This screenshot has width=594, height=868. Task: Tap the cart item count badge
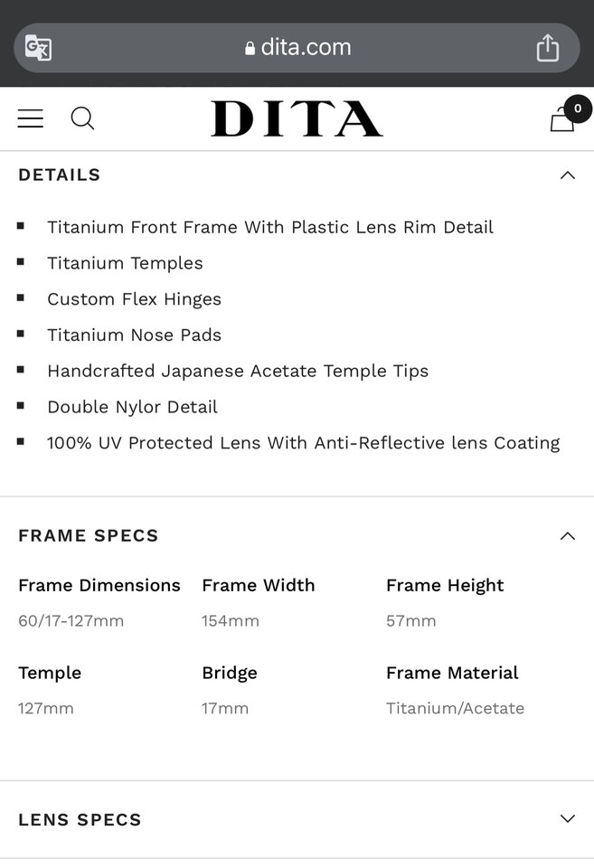(578, 108)
